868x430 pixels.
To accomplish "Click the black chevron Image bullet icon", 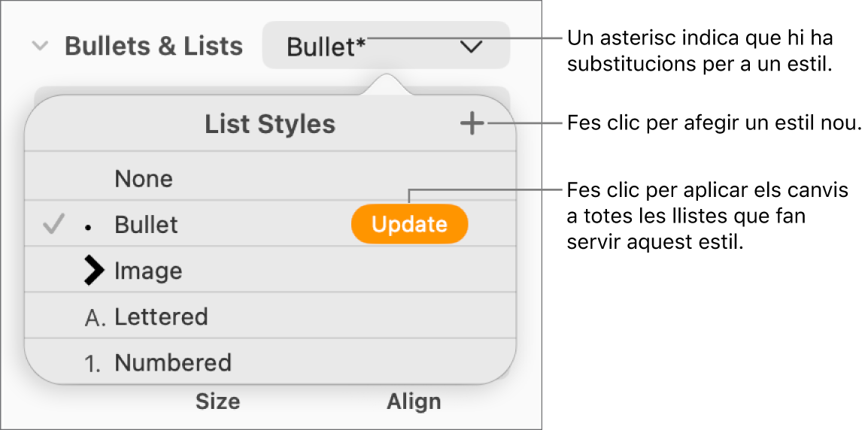I will (x=94, y=271).
